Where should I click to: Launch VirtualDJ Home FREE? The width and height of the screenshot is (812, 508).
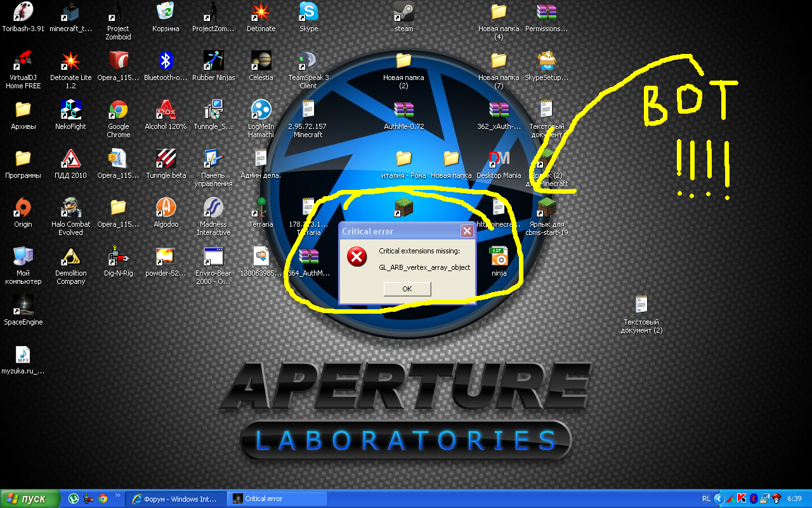(23, 70)
